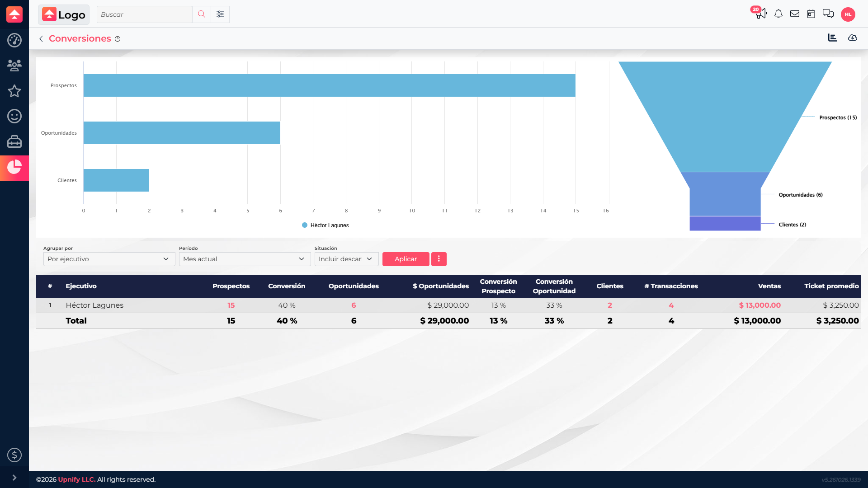Open the pie chart reports sidebar icon
This screenshot has width=868, height=488.
coord(14,167)
